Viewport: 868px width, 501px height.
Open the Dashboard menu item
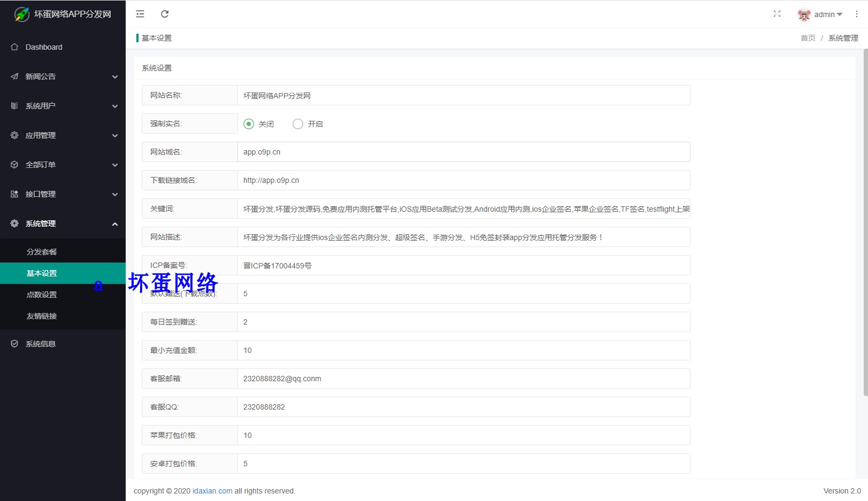coord(63,47)
